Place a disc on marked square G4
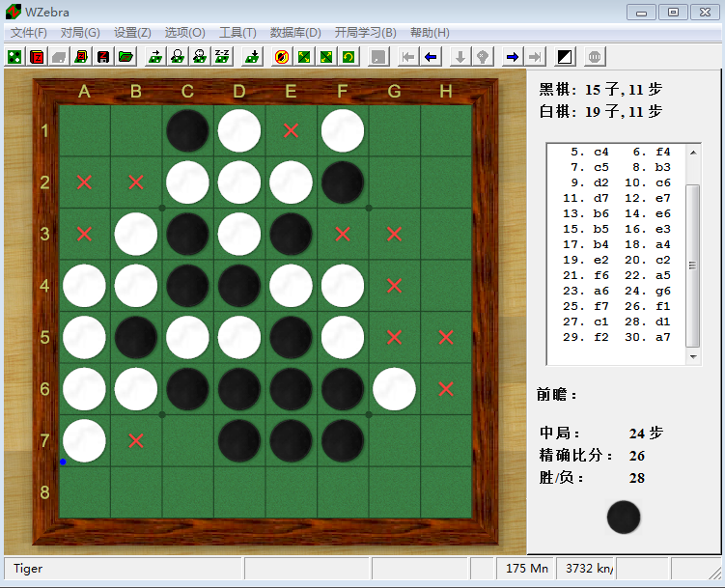 [395, 286]
